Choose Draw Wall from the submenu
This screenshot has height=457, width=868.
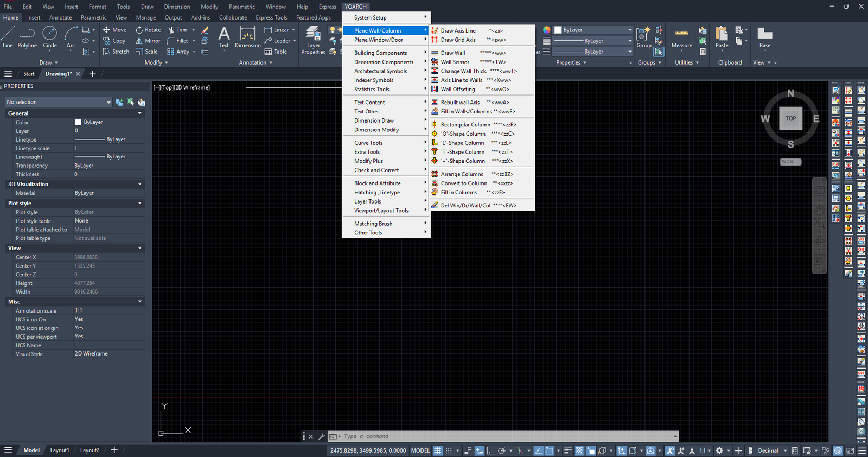(453, 53)
